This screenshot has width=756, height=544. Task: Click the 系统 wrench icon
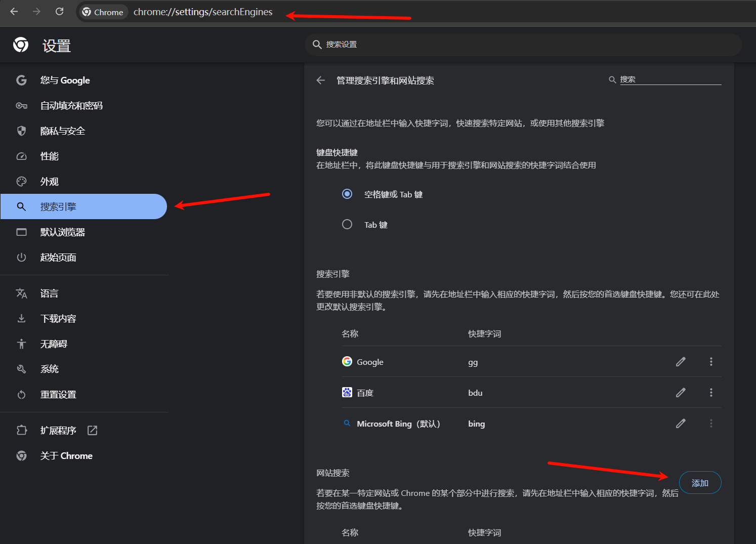pyautogui.click(x=21, y=369)
